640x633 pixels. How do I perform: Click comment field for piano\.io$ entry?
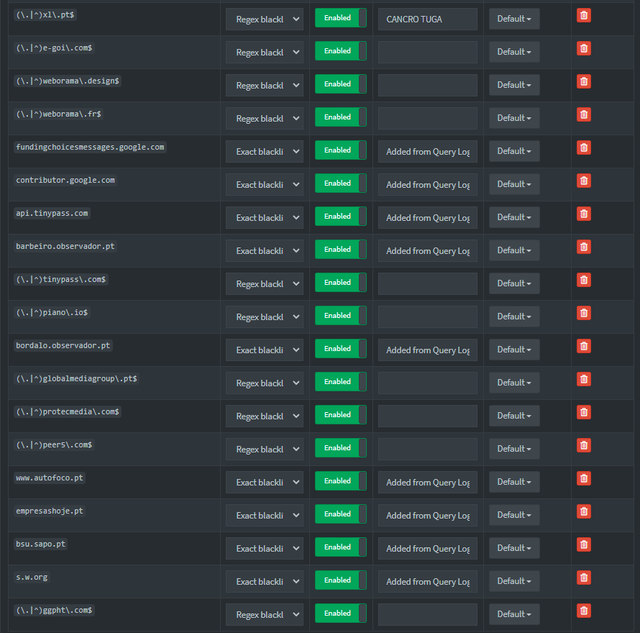(x=428, y=317)
